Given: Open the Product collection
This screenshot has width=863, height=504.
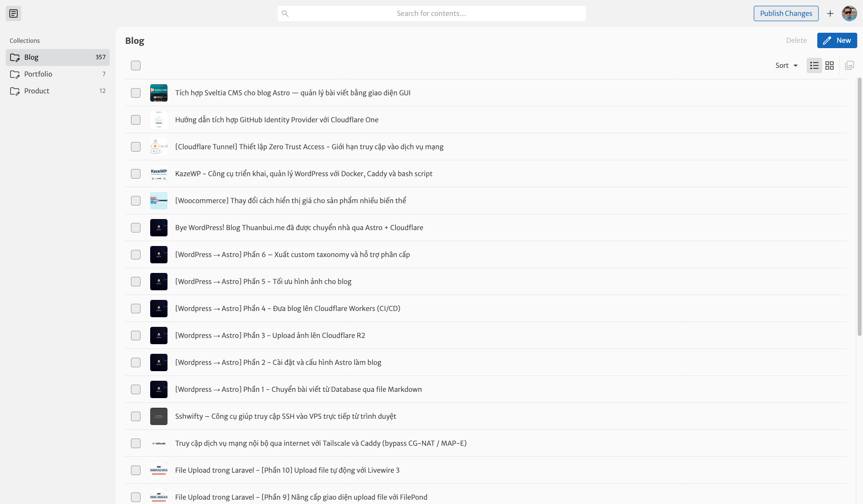Looking at the screenshot, I should pyautogui.click(x=58, y=91).
